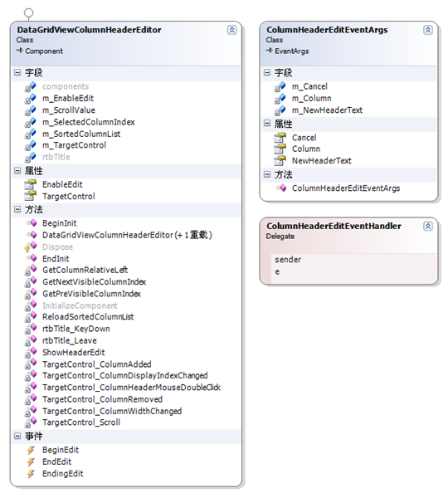Select the rtbTitle field

click(x=56, y=157)
